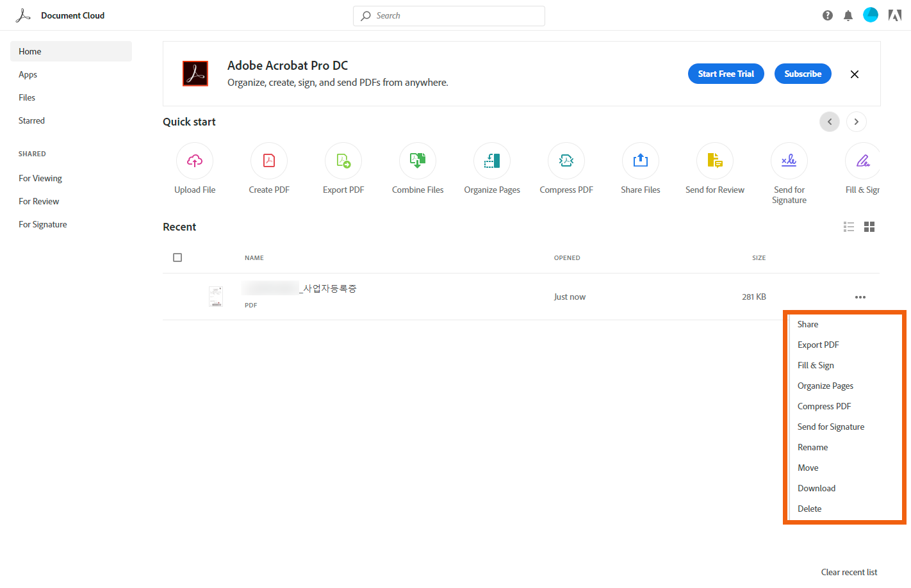Viewport: 911px width, 588px height.
Task: Click the 281 KB size value
Action: tap(754, 297)
